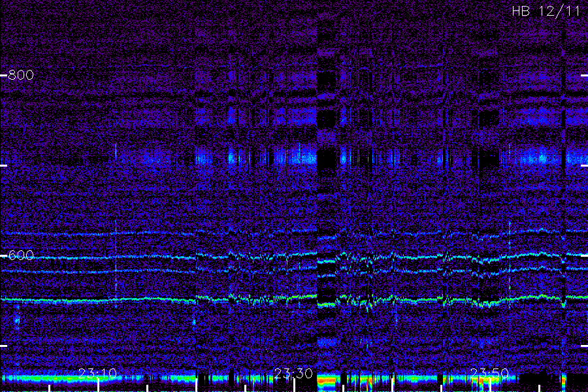588x392 pixels.
Task: Click the 23:50 time label
Action: pyautogui.click(x=490, y=373)
